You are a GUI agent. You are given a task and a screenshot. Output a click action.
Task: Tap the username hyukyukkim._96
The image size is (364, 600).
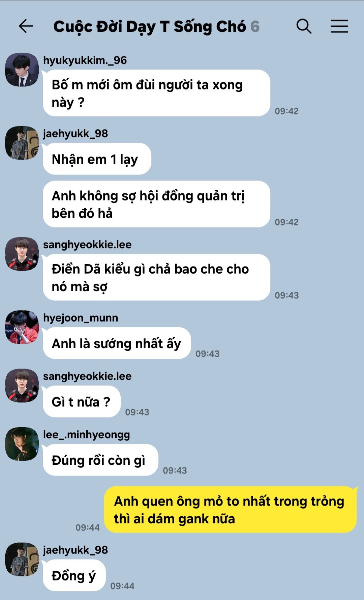point(85,60)
